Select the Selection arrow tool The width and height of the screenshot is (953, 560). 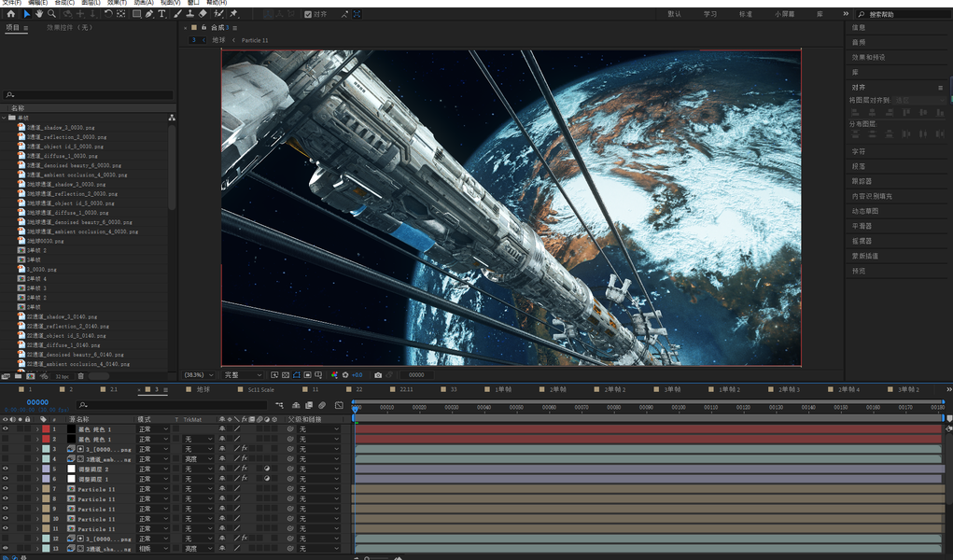tap(27, 13)
